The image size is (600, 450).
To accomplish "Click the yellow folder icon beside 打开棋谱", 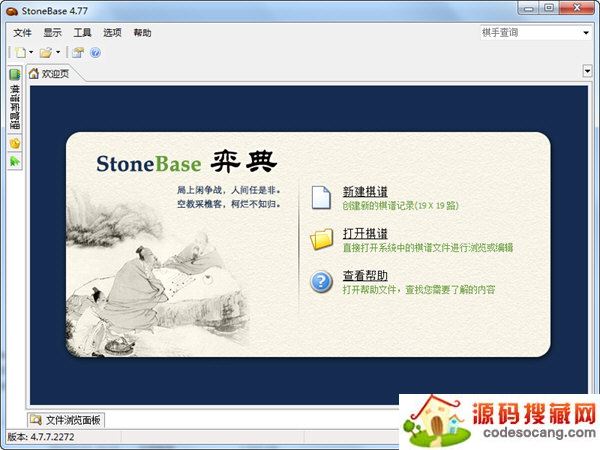I will pyautogui.click(x=321, y=239).
